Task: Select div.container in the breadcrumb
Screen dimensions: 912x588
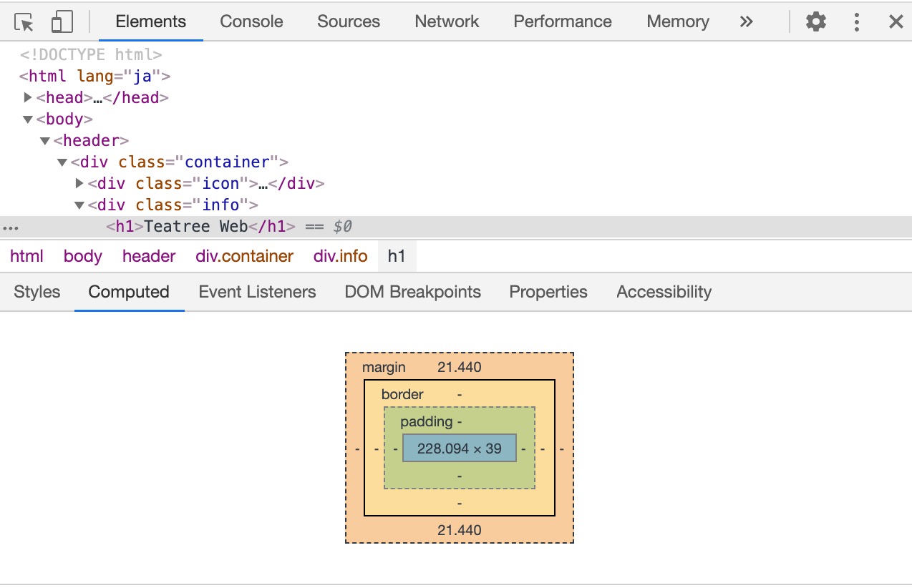Action: click(244, 256)
